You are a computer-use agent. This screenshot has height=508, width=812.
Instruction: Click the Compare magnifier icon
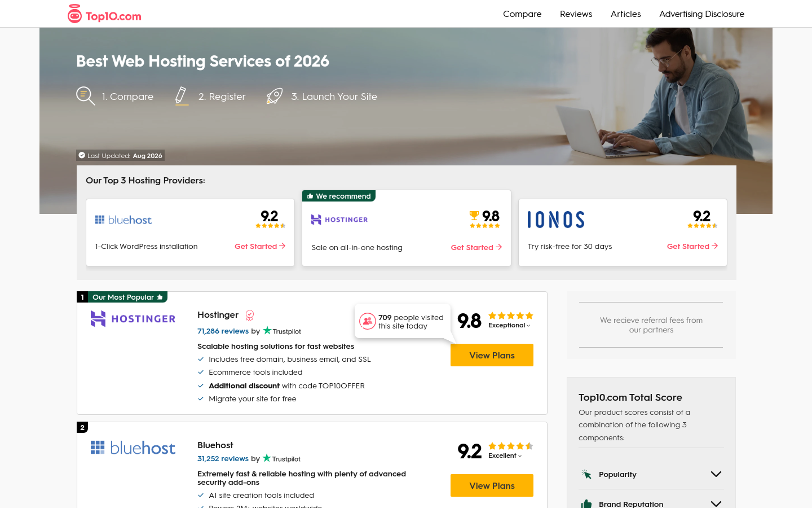86,96
